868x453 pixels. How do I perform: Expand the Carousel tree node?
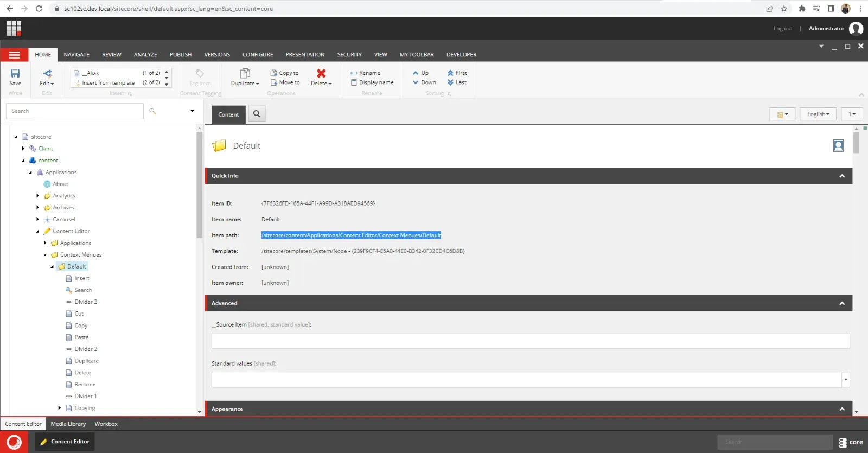(37, 220)
